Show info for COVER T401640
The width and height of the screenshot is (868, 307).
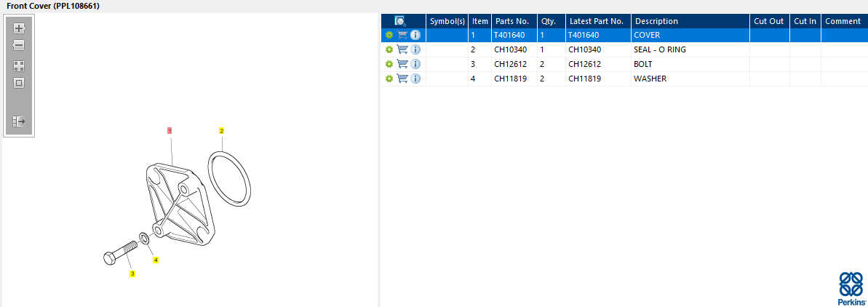point(415,35)
